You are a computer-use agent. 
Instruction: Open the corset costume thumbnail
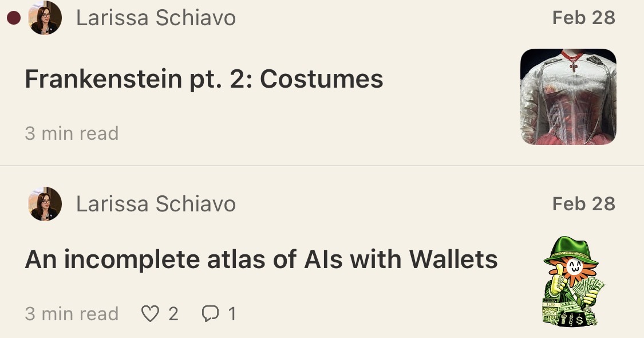(x=568, y=96)
